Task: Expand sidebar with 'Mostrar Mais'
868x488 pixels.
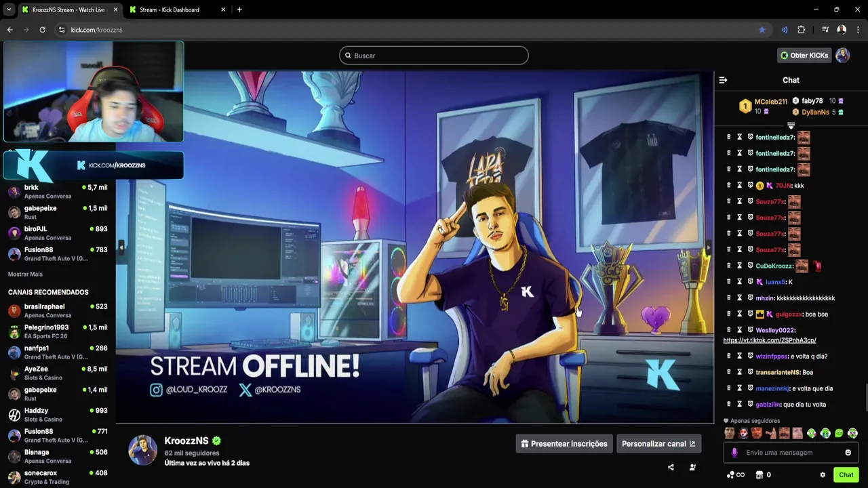Action: point(25,274)
